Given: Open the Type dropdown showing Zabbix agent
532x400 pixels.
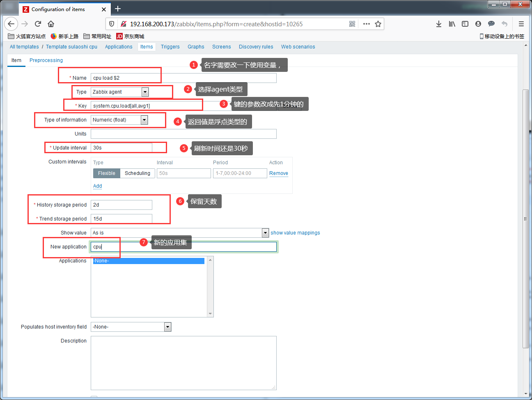Looking at the screenshot, I should (120, 92).
